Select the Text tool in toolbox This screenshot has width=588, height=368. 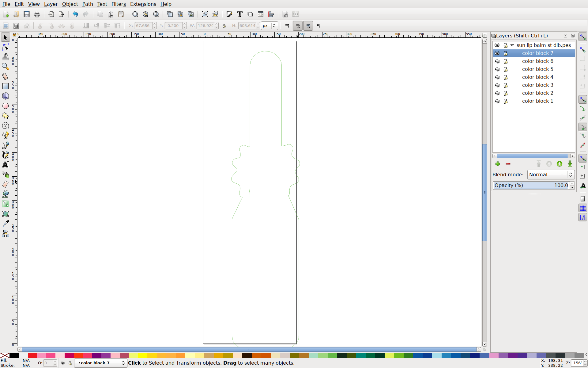tap(5, 165)
